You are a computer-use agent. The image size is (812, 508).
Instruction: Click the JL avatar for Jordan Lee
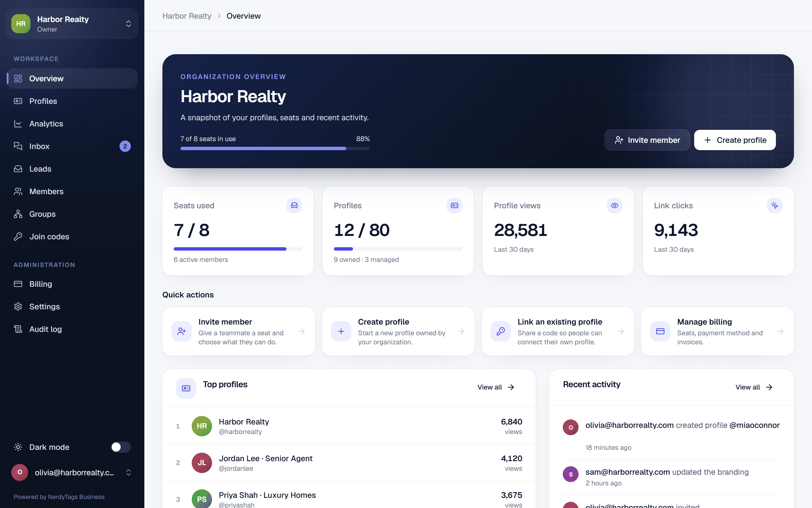coord(202,463)
